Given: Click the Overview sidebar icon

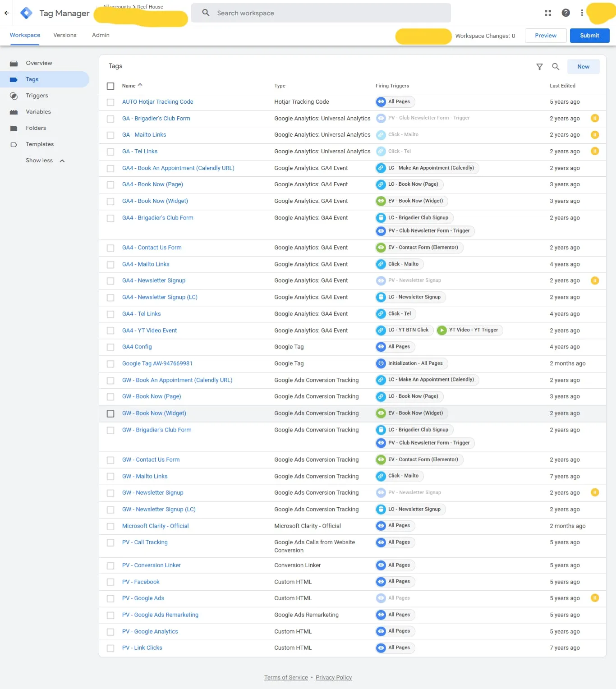Looking at the screenshot, I should point(14,63).
